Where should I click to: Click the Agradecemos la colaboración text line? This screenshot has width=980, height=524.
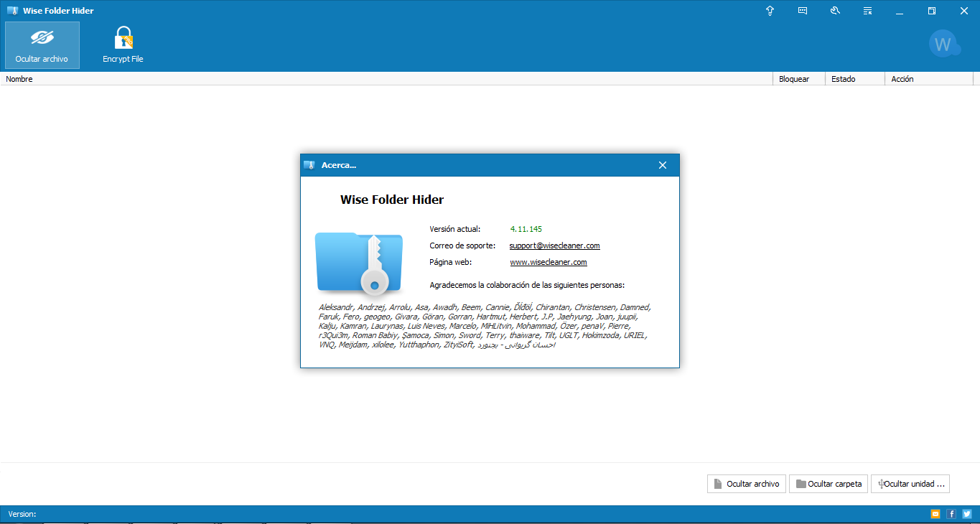pos(527,285)
